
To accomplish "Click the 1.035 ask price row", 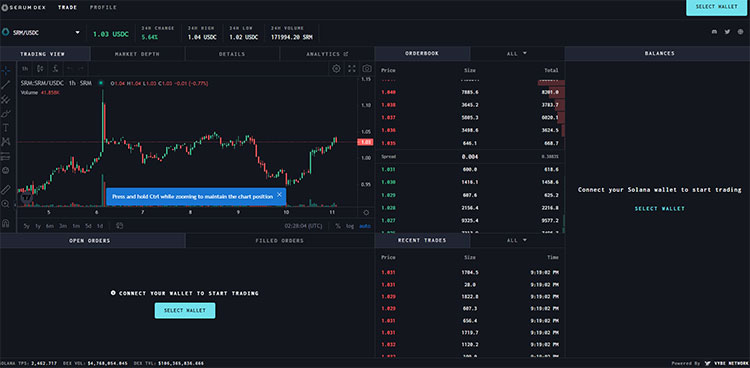I will 470,143.
